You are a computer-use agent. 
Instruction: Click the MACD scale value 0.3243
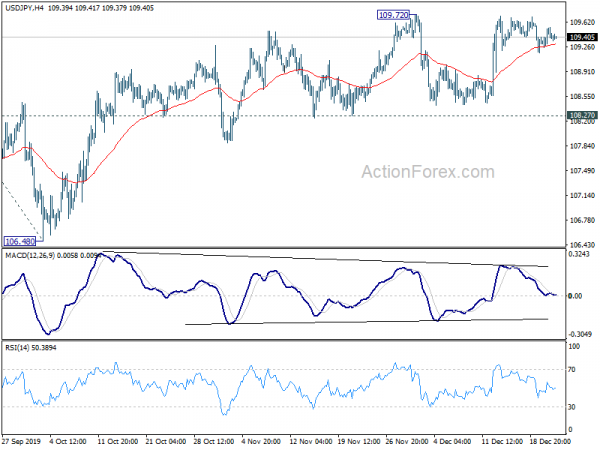(x=579, y=254)
